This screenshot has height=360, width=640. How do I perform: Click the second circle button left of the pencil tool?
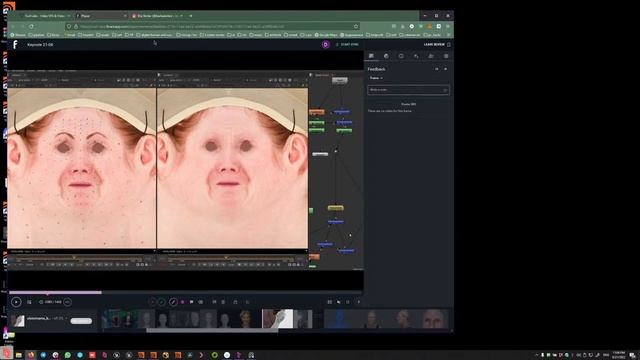point(162,302)
